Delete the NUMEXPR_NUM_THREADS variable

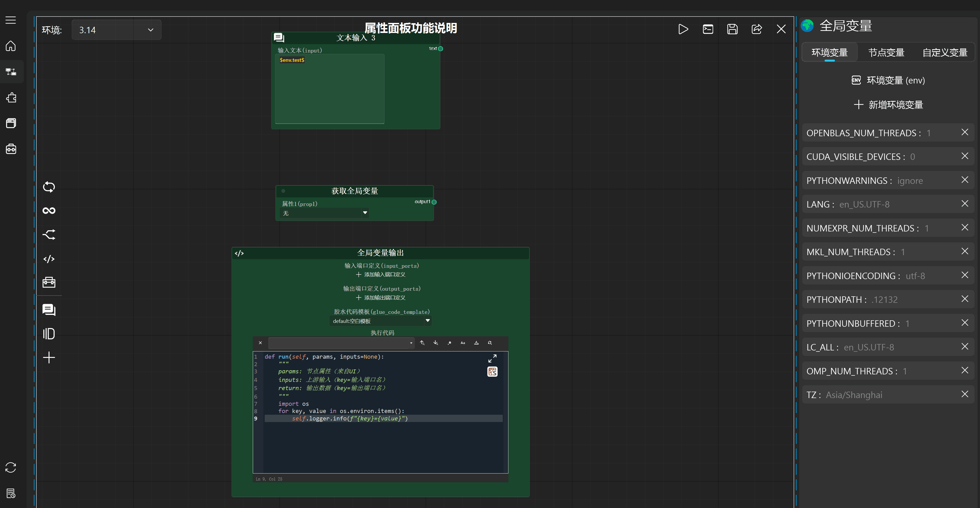coord(965,227)
